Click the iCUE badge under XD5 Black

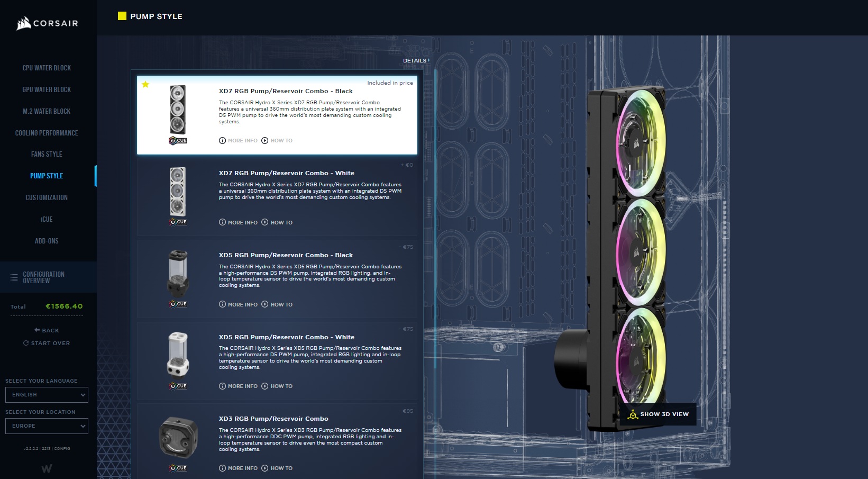178,304
